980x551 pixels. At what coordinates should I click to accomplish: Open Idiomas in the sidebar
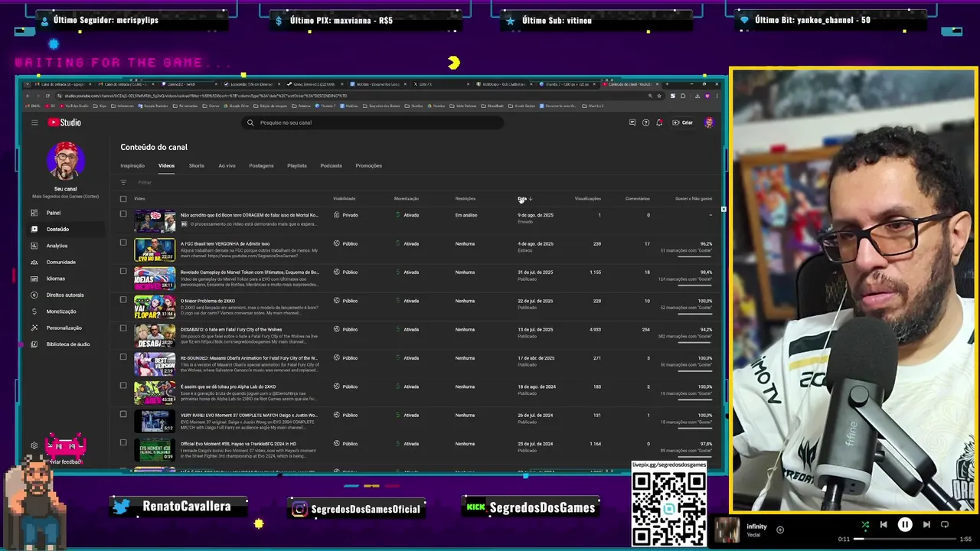pos(55,279)
